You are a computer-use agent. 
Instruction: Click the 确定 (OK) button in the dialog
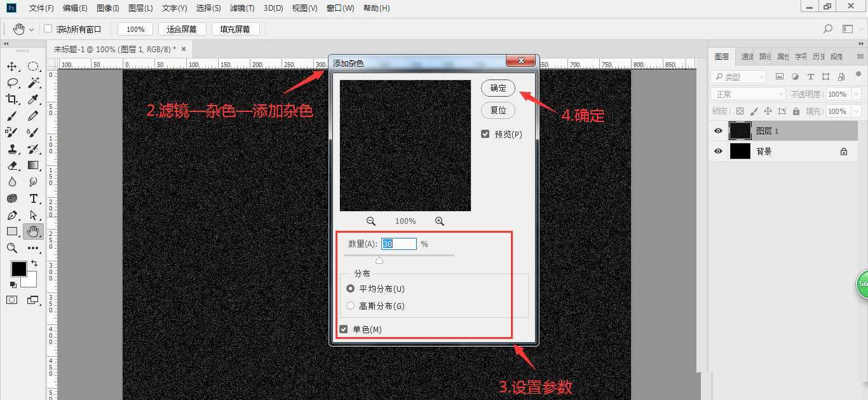click(498, 88)
